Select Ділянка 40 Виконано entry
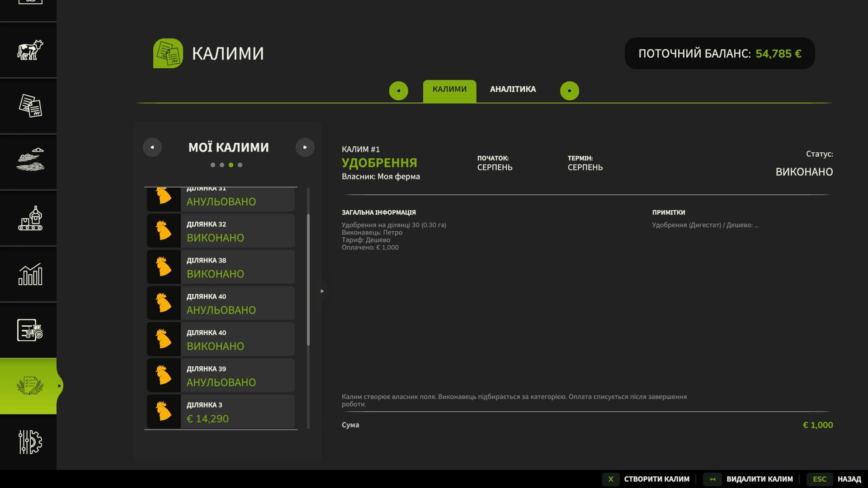868x488 pixels. [221, 339]
